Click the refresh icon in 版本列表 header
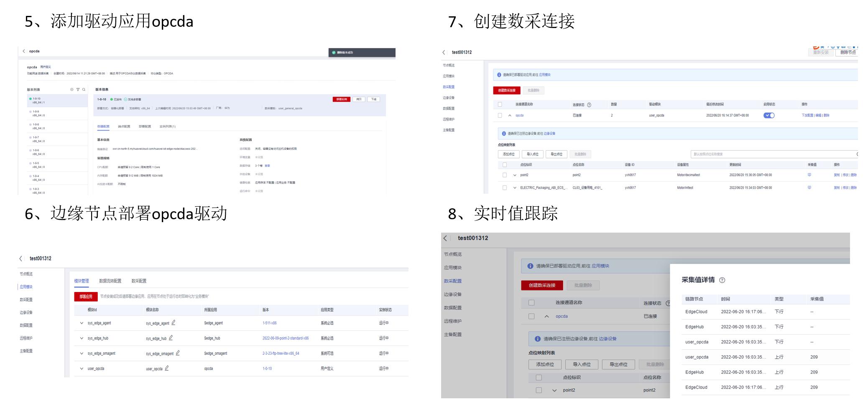 (x=71, y=89)
